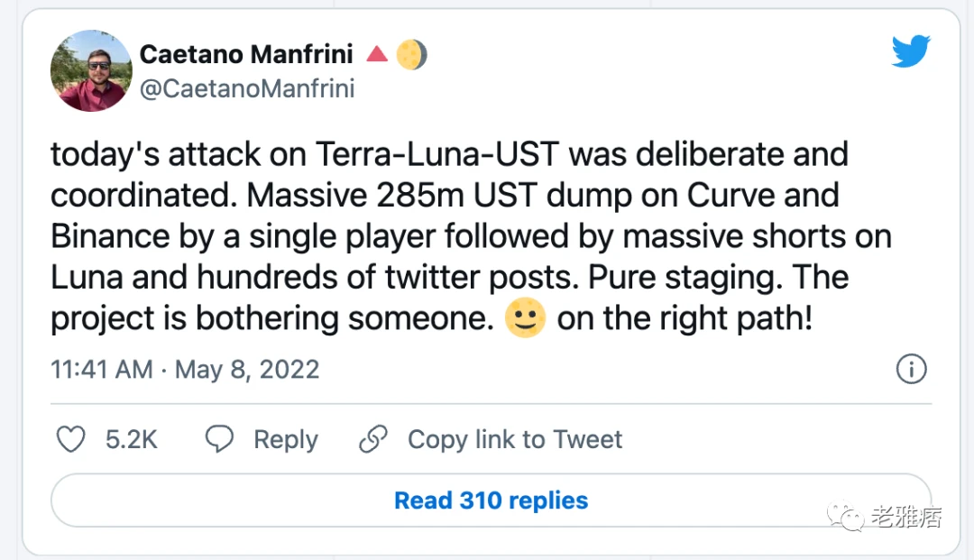
Task: Click the Twitter bird logo
Action: [911, 50]
